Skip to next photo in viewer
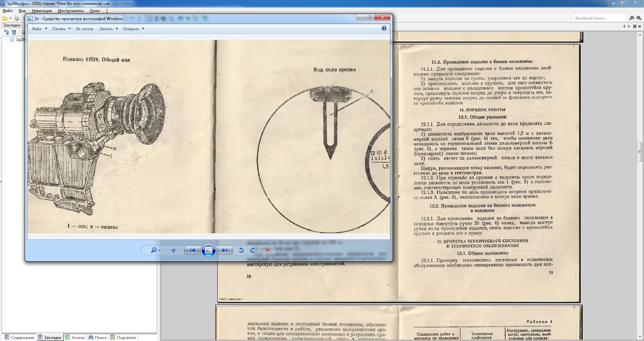This screenshot has height=341, width=644. 225,250
